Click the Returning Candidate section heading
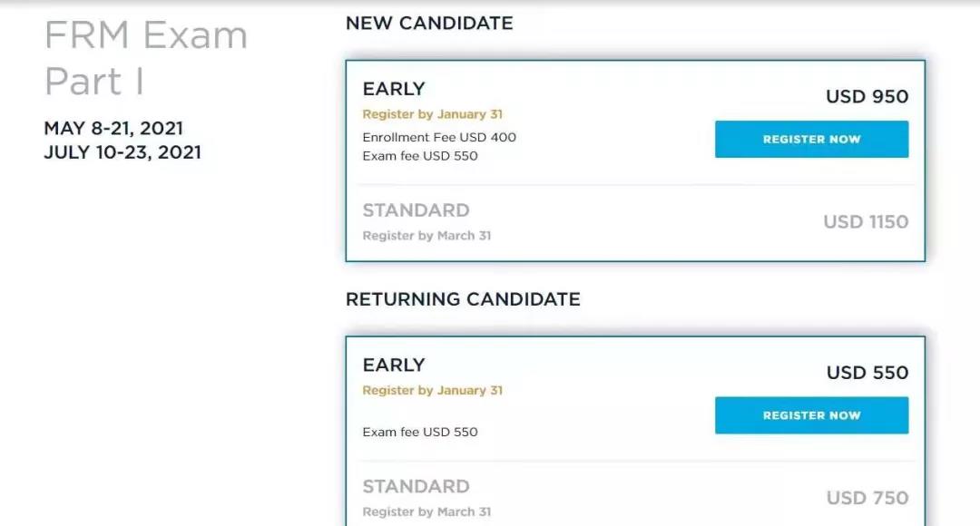The image size is (980, 526). (463, 299)
